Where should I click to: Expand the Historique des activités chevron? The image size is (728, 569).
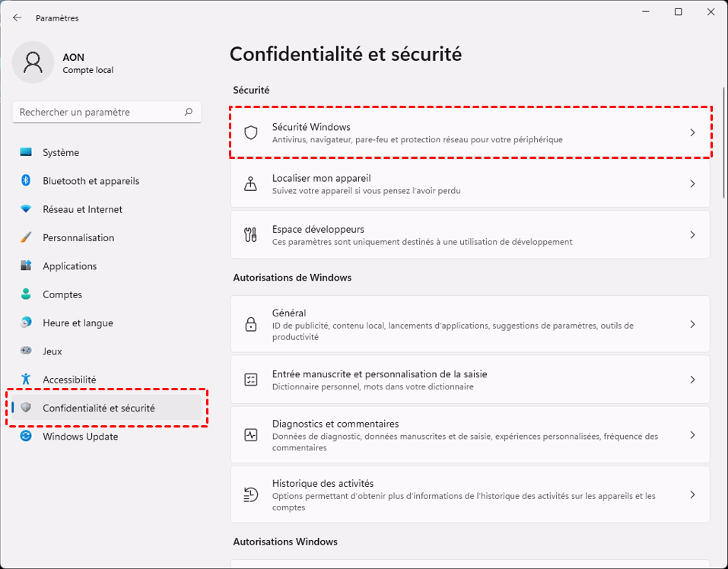692,494
